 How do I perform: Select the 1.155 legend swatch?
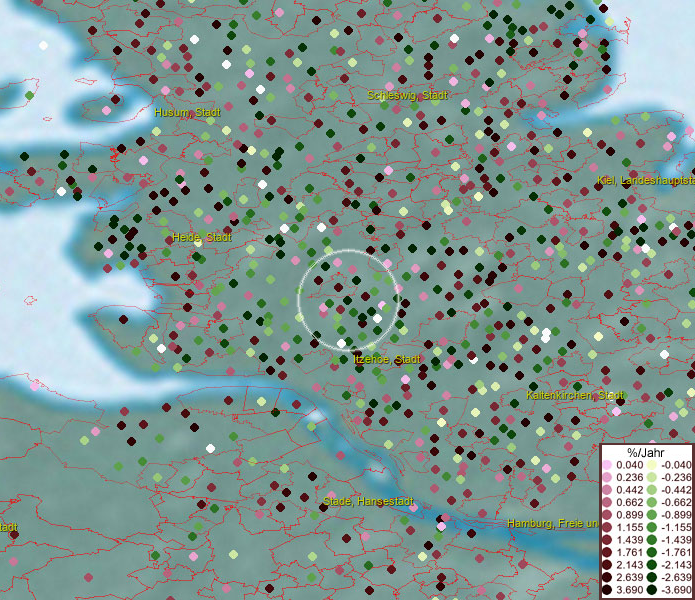(607, 527)
